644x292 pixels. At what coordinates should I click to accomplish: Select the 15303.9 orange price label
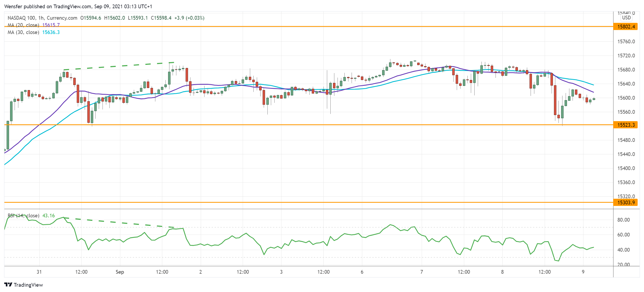tap(625, 202)
